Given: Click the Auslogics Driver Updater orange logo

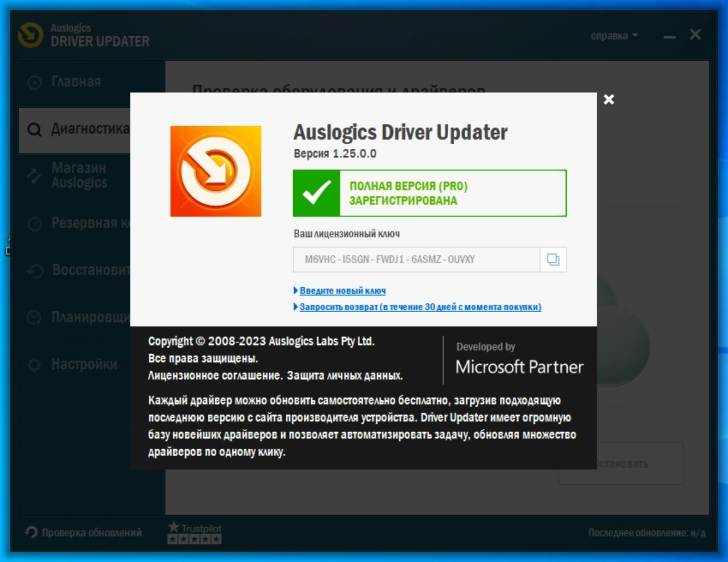Looking at the screenshot, I should coord(216,171).
